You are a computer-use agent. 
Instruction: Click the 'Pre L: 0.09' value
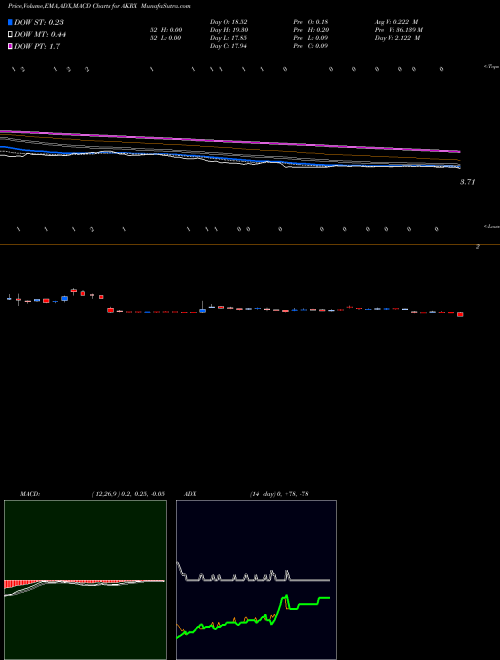coord(311,38)
